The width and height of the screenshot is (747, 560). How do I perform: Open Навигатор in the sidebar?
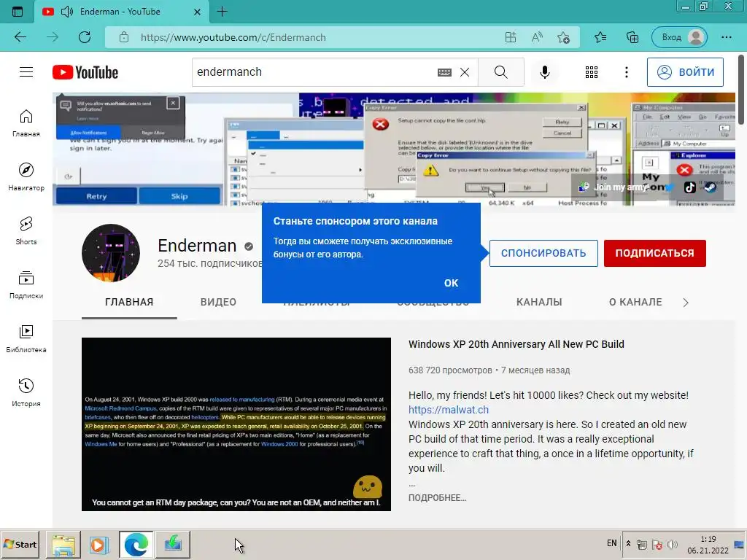[26, 177]
